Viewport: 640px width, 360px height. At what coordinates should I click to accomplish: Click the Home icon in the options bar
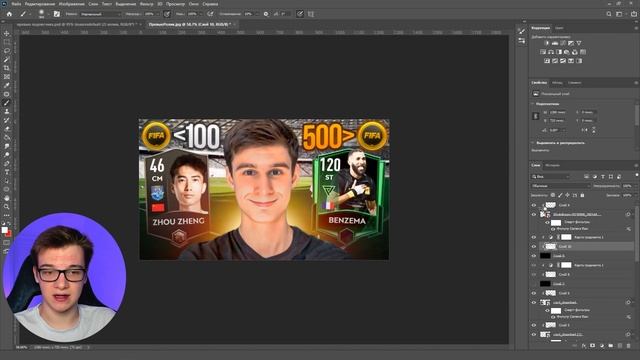[x=9, y=14]
